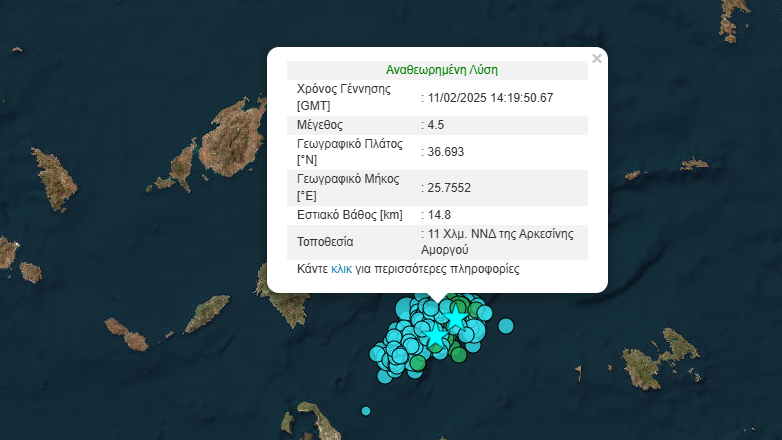Click the latitude value 36.693
The height and width of the screenshot is (440, 782).
click(x=445, y=152)
